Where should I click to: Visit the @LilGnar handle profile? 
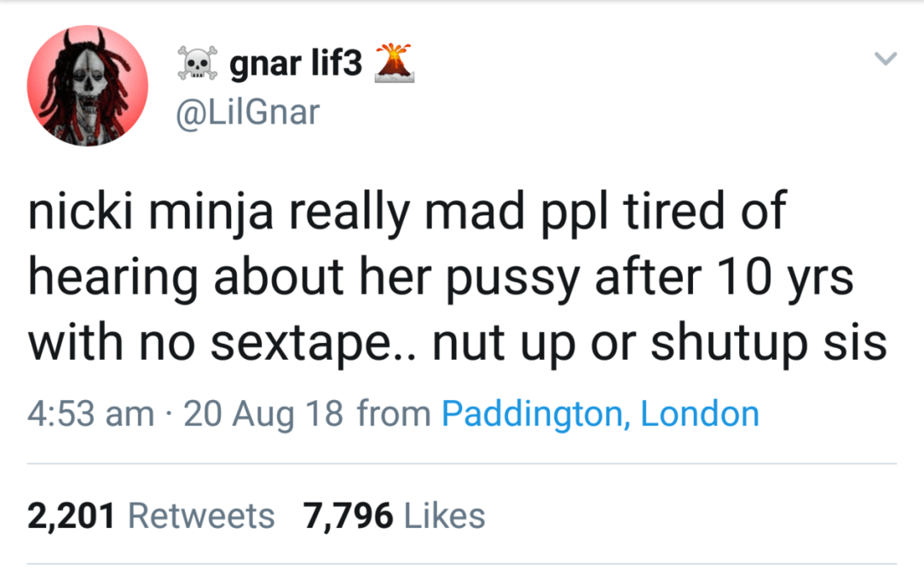point(248,111)
